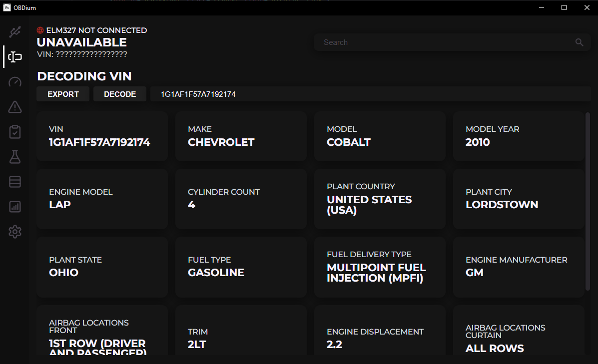This screenshot has height=364, width=598.
Task: Click the DECODE button
Action: [x=120, y=94]
